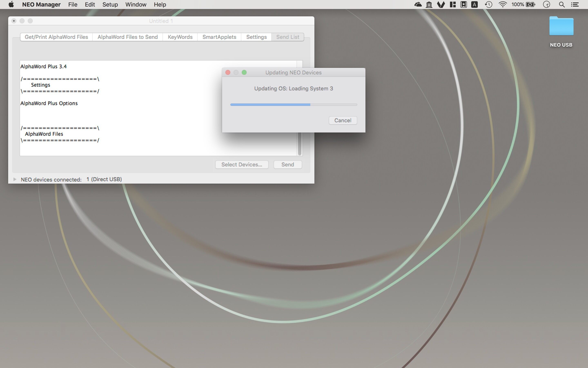
Task: Open the Wi-Fi menu
Action: click(502, 4)
